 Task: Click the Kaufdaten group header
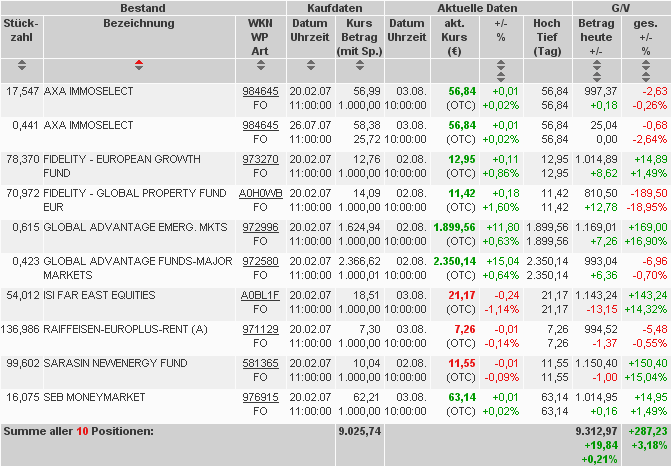click(x=335, y=8)
